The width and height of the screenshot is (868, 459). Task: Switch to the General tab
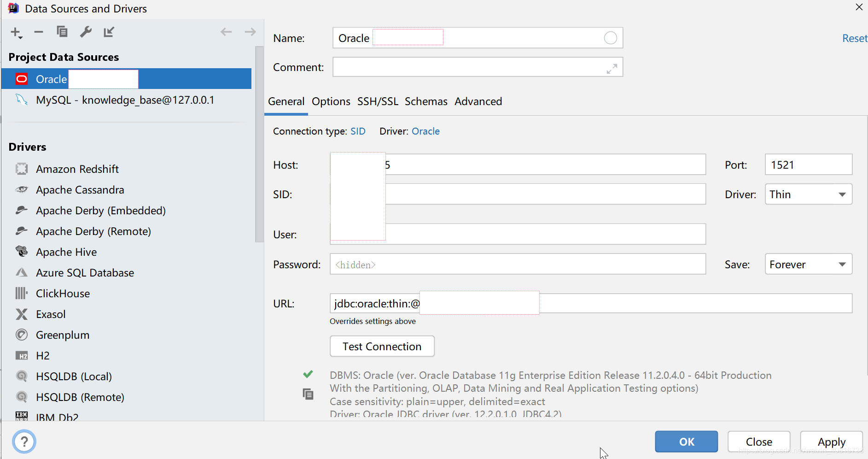click(x=286, y=101)
